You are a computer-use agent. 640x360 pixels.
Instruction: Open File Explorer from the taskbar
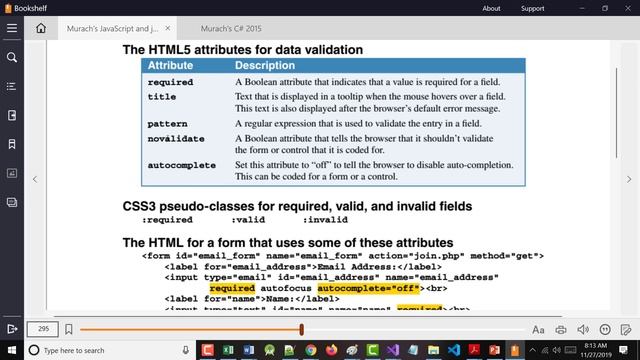click(x=433, y=350)
